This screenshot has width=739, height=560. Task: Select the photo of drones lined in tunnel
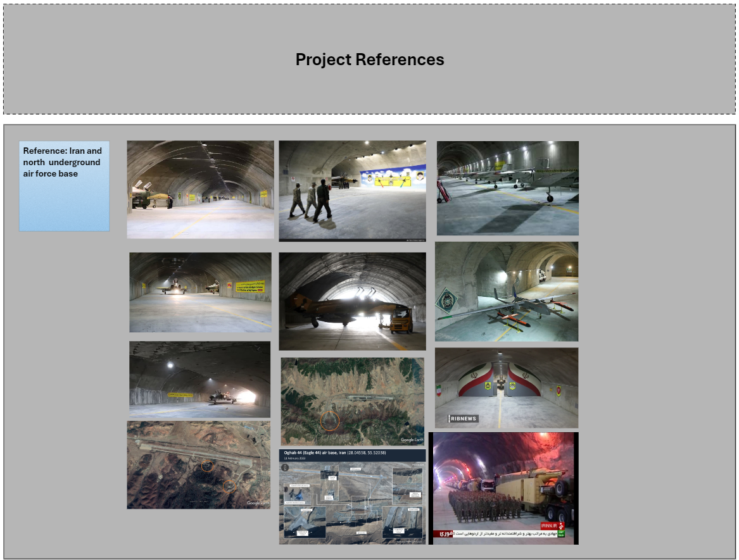tap(508, 188)
